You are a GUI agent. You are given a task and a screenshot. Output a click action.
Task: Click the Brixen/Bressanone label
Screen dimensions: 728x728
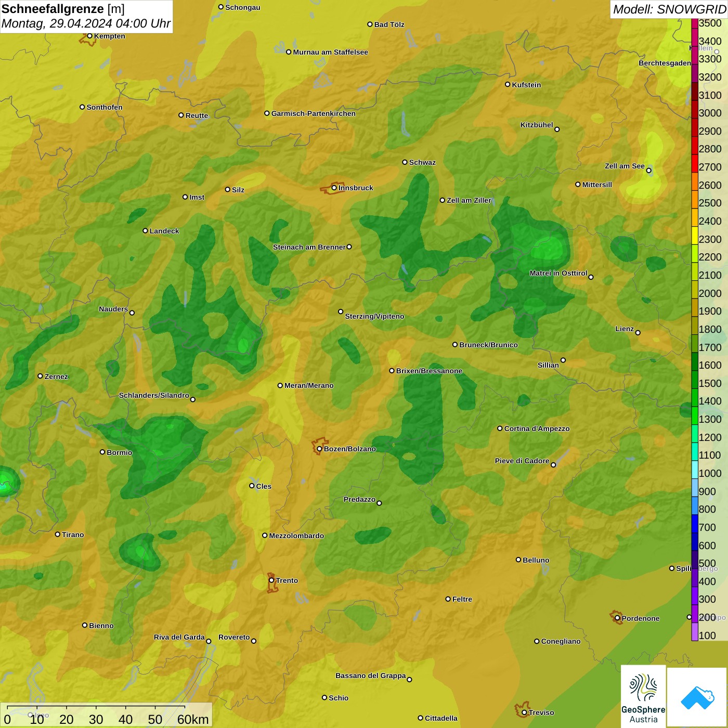coord(429,371)
